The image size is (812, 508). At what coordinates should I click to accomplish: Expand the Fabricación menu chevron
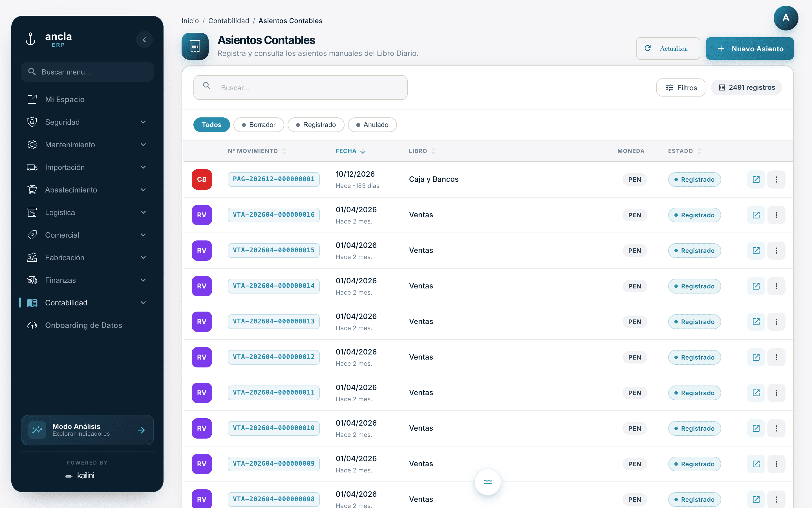point(143,257)
